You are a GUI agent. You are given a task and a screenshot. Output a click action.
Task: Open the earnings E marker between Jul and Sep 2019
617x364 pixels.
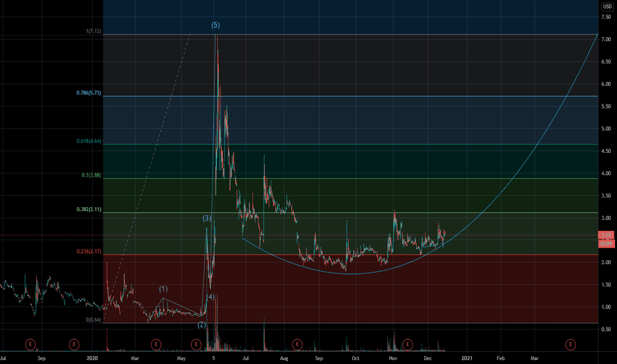(30, 345)
